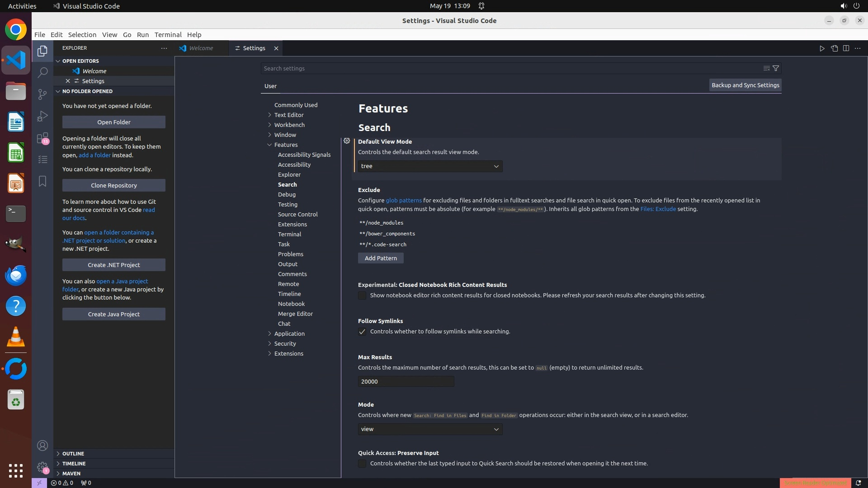Click the Backup and Sync Settings button
Image resolution: width=868 pixels, height=488 pixels.
point(745,85)
